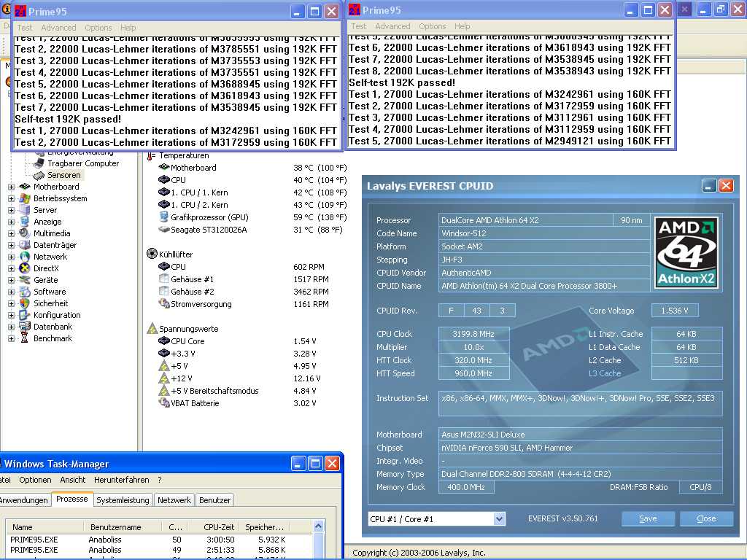Viewport: 747px width, 560px height.
Task: Click Close button in EVEREST CPUID
Action: (x=706, y=518)
